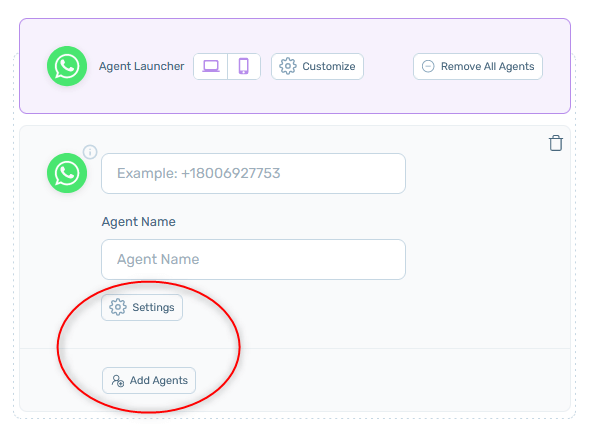Click the Add Agents button label
Image resolution: width=590 pixels, height=443 pixels.
[159, 381]
